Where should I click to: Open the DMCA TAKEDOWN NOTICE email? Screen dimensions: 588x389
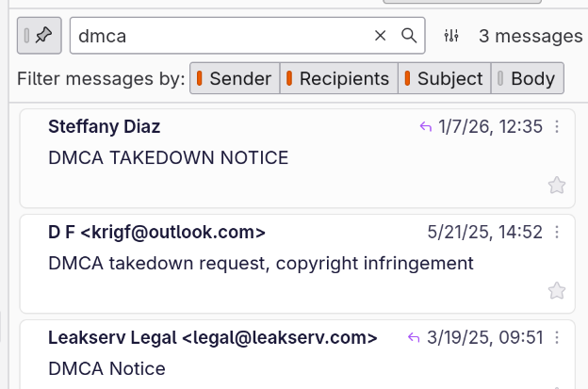tap(168, 157)
